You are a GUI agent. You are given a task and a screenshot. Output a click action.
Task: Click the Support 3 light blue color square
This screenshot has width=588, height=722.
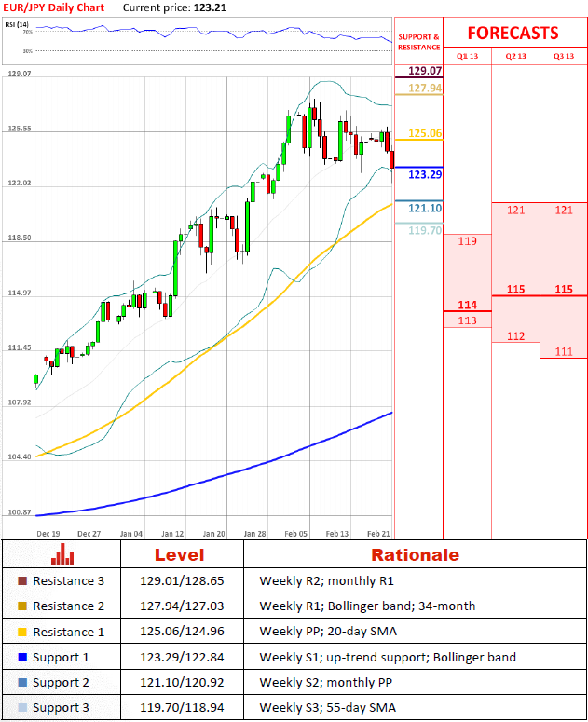(x=22, y=708)
